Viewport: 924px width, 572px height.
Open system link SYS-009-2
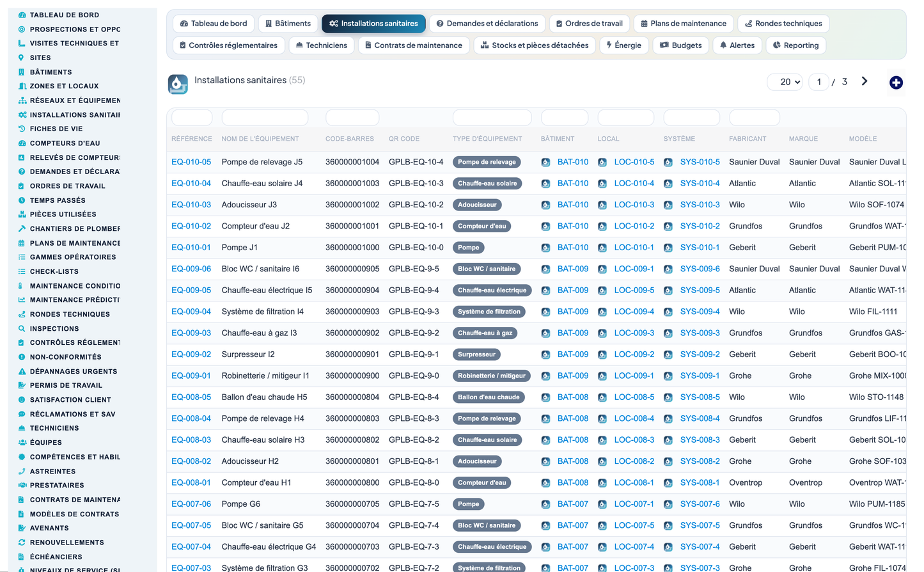click(x=700, y=354)
